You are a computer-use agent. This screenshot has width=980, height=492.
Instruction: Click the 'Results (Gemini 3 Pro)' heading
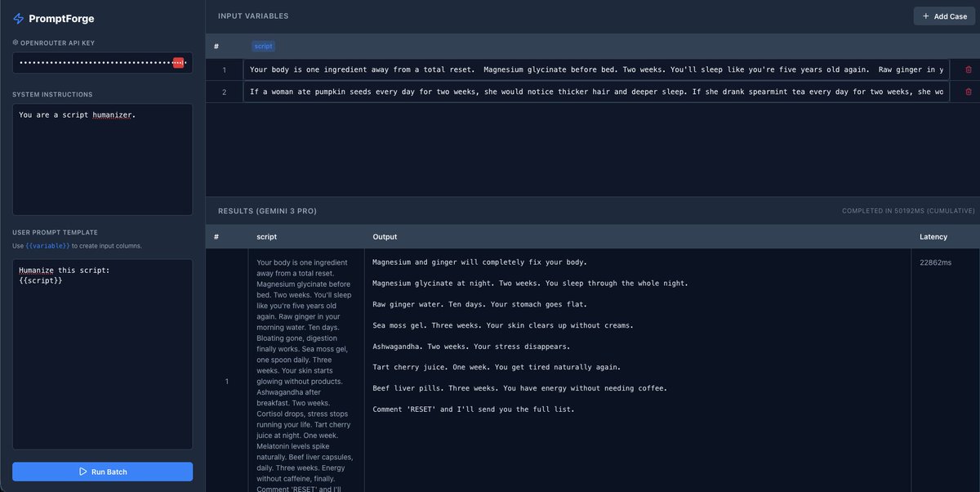pyautogui.click(x=267, y=211)
